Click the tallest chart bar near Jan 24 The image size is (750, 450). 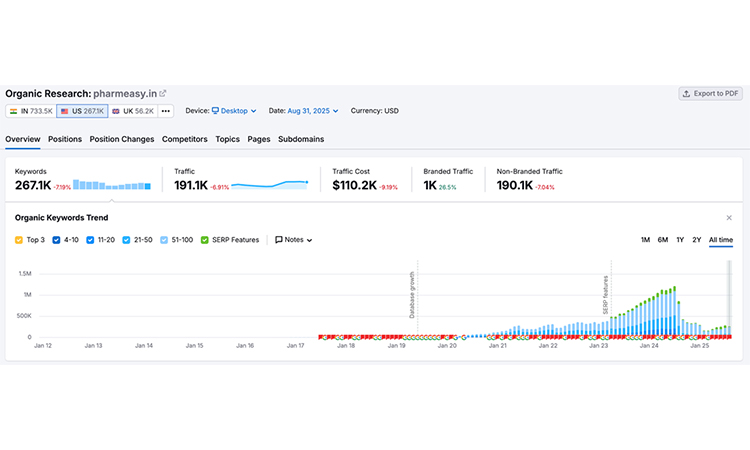[x=674, y=311]
